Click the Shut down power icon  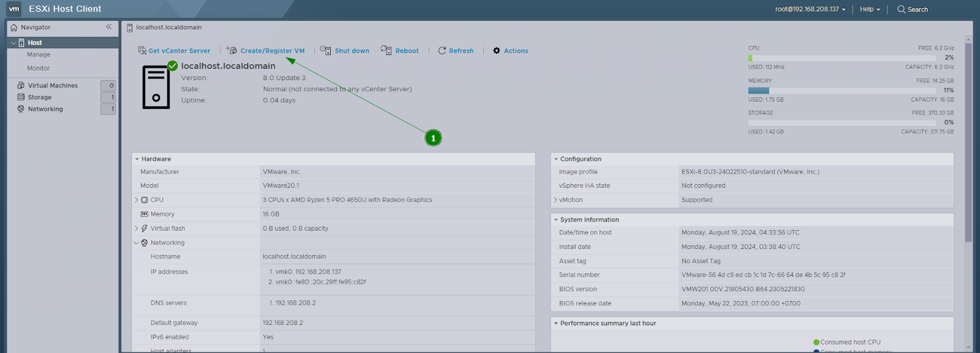(x=325, y=50)
